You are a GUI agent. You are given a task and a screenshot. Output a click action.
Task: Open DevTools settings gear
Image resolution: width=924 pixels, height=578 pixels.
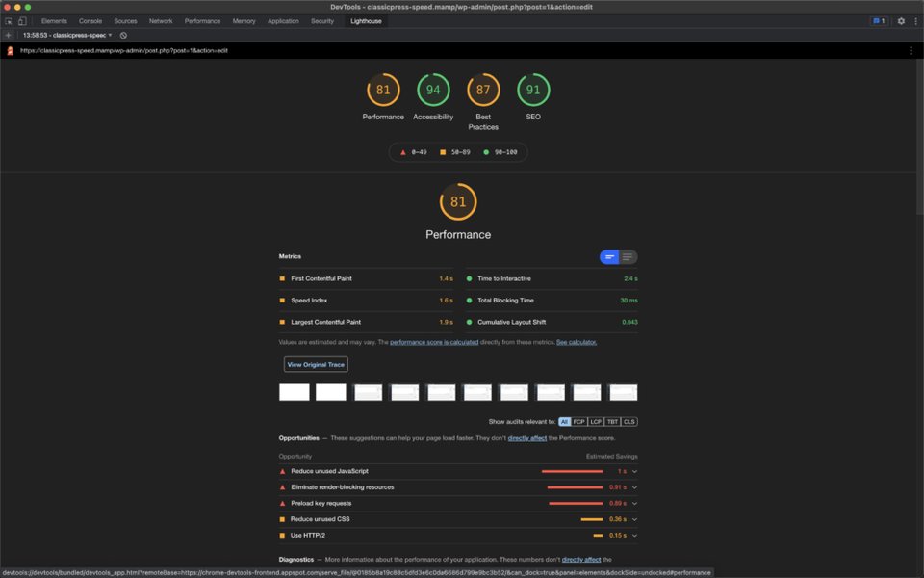901,21
